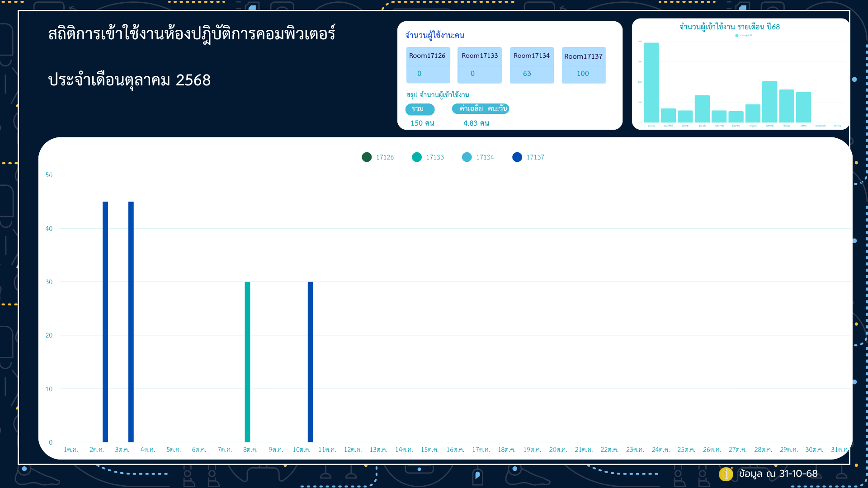
Task: Click the ค่าเฉลี่ย คน:วัน average pill
Action: tap(481, 108)
